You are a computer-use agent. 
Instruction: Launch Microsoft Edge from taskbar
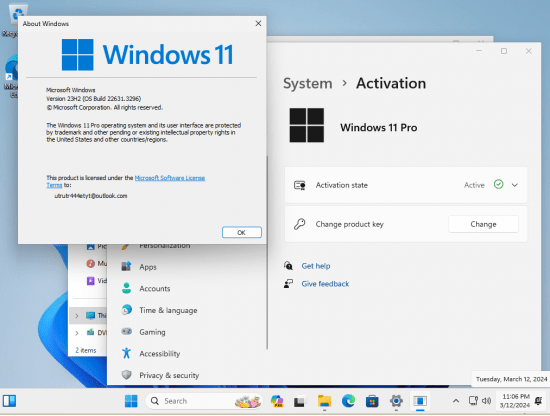[348, 401]
